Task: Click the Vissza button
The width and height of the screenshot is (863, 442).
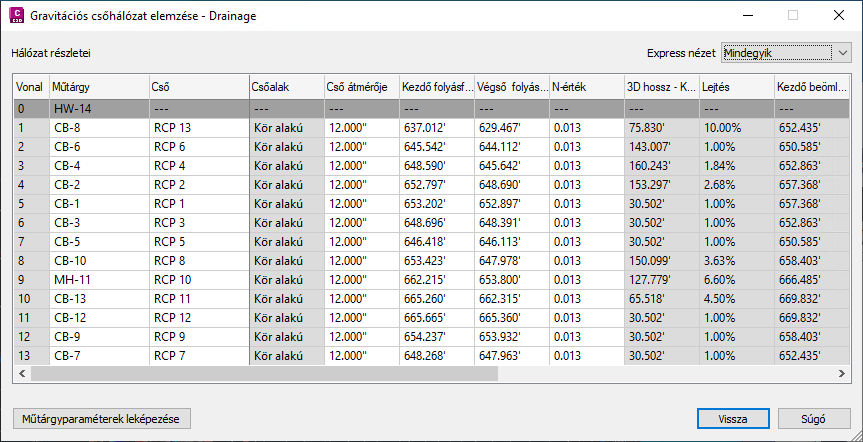Action: tap(731, 418)
